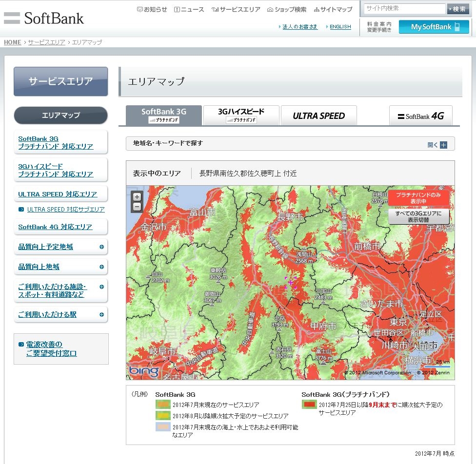Click the サービスエリア sidebar header

[60, 81]
